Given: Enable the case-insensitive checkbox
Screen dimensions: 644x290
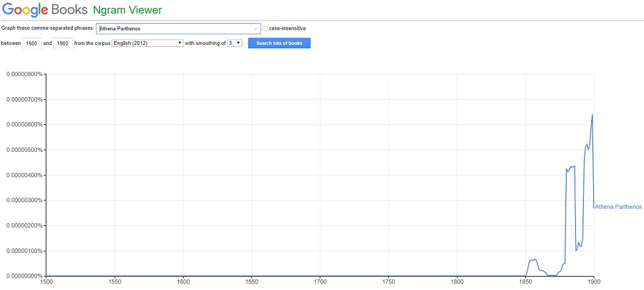Looking at the screenshot, I should pyautogui.click(x=265, y=28).
